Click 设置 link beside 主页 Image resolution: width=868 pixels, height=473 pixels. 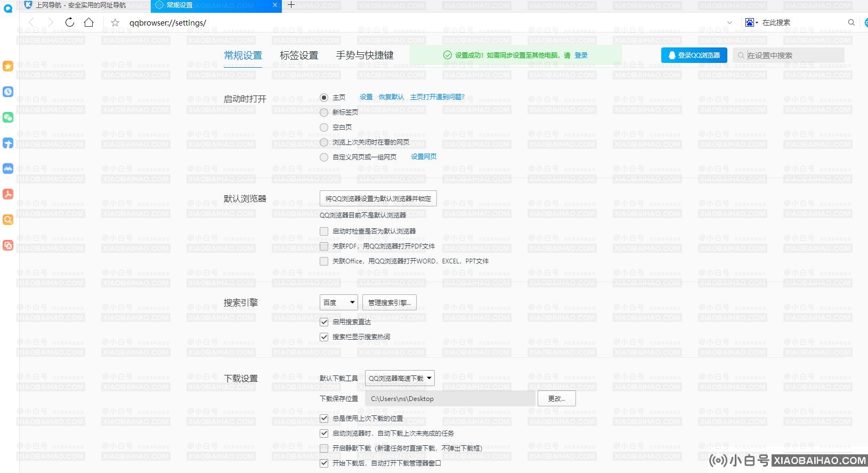coord(366,97)
